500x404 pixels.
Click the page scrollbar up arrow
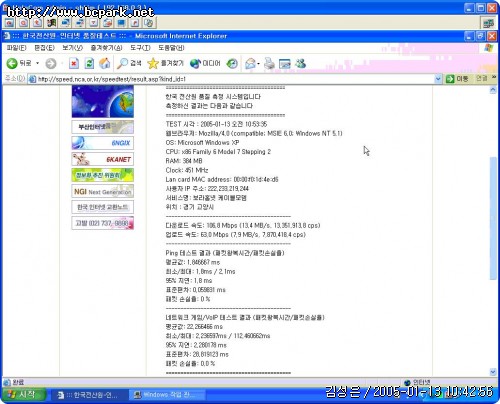(x=493, y=90)
